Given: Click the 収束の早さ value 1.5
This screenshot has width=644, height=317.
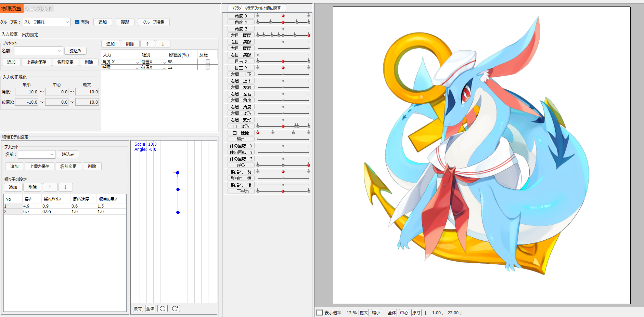Looking at the screenshot, I should tap(112, 206).
